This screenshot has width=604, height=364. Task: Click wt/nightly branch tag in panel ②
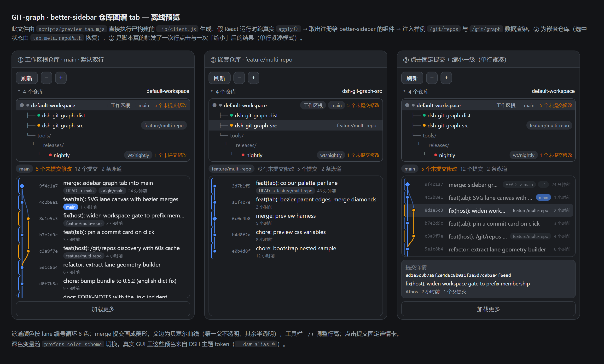point(331,155)
